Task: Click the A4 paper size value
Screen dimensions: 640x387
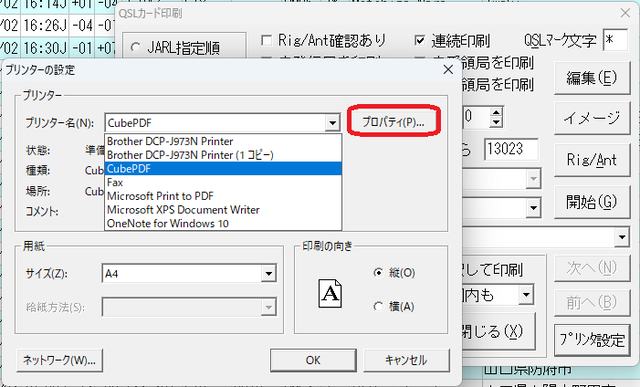Action: click(111, 274)
